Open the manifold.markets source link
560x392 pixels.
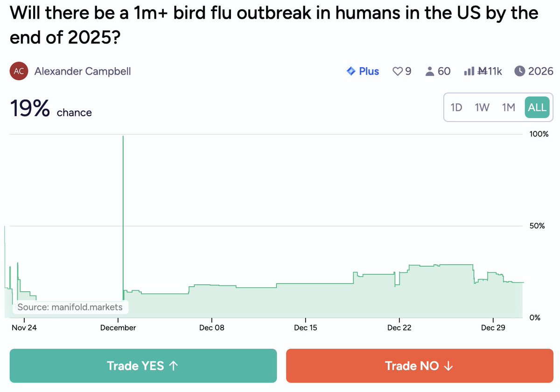pyautogui.click(x=70, y=307)
